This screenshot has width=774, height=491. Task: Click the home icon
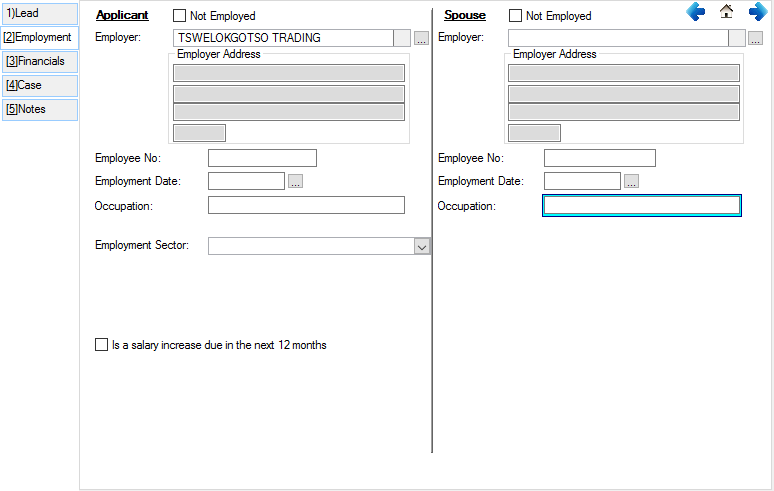(x=727, y=12)
